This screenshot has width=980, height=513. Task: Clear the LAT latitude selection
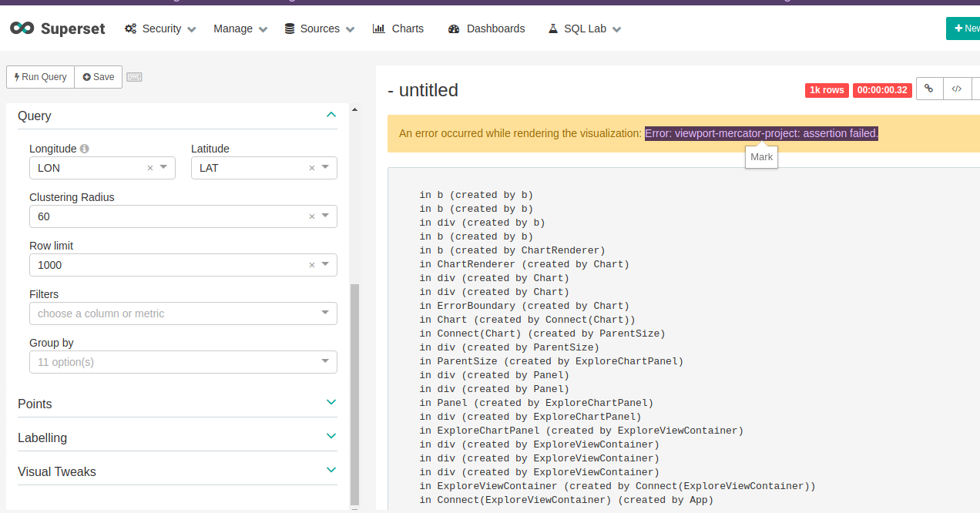(x=310, y=167)
